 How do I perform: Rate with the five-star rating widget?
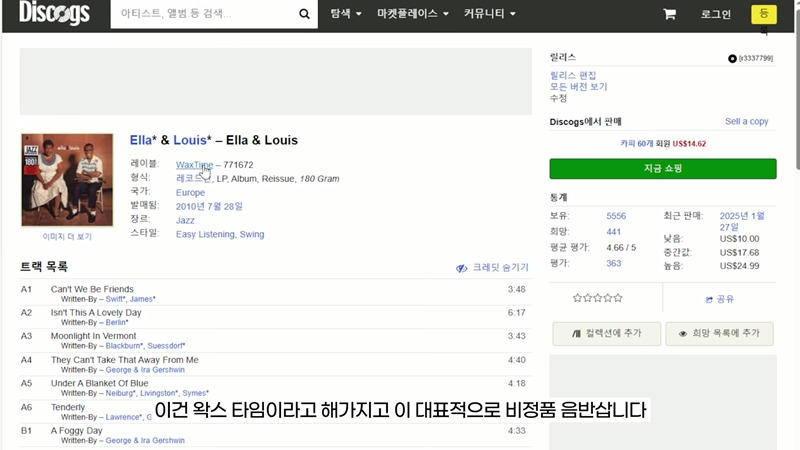(x=597, y=298)
